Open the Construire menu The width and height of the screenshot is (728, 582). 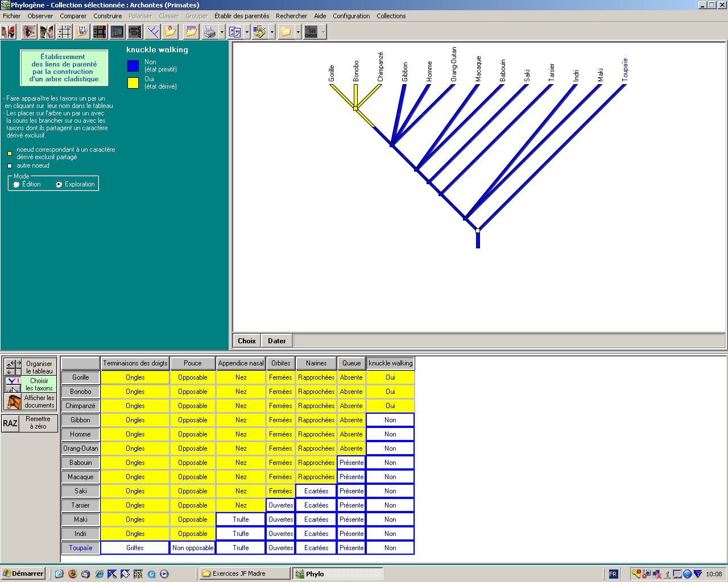coord(107,16)
